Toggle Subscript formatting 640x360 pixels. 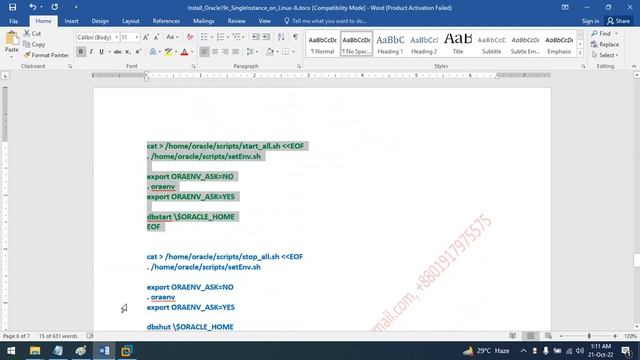coord(128,52)
